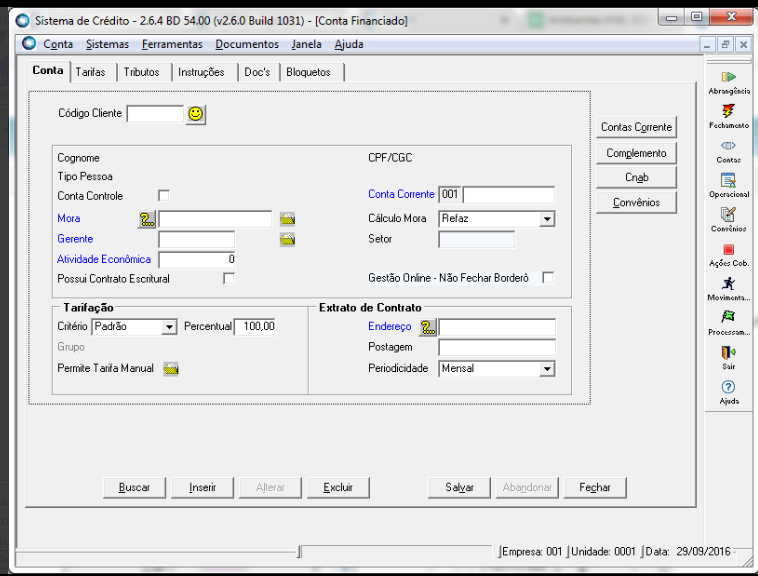The image size is (758, 576).
Task: Click the yellow folder icon beside Mora field
Action: tap(287, 219)
